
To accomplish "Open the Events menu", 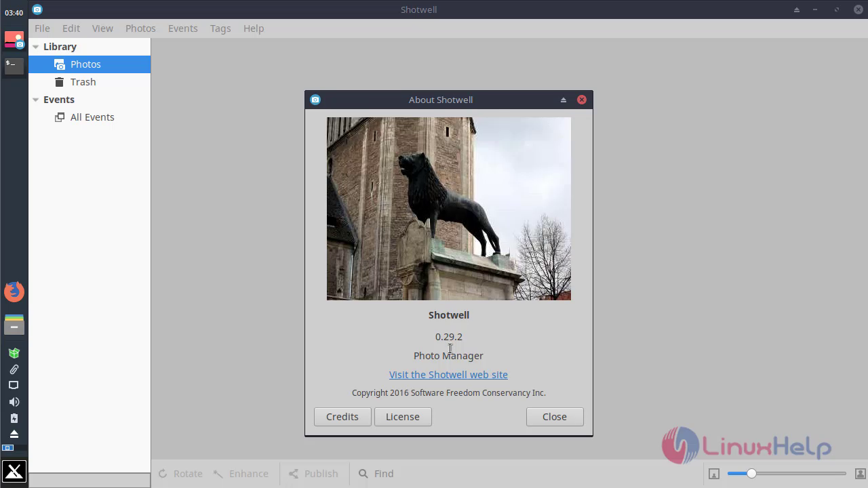I will pos(183,28).
